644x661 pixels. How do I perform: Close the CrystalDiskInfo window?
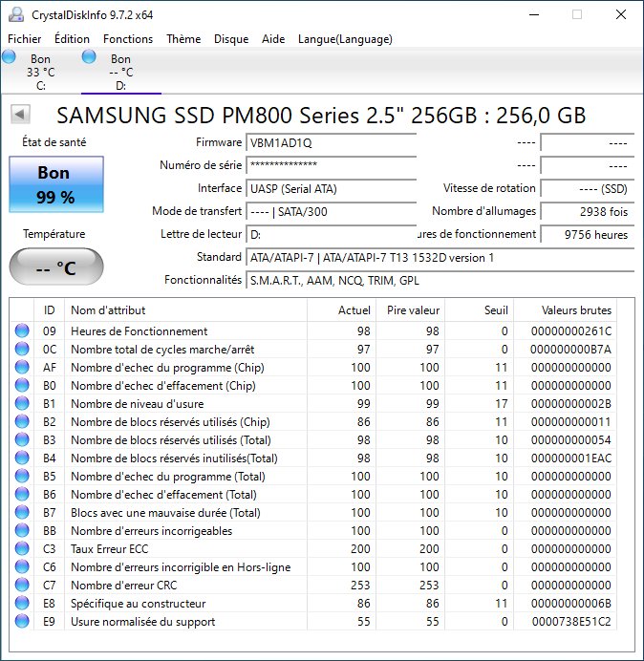621,14
